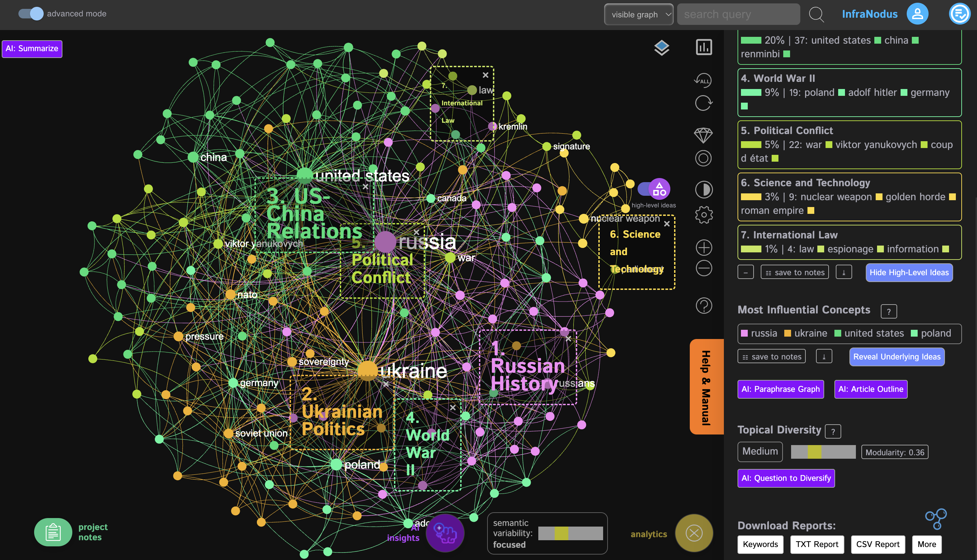Click AI Paraphrase Graph button
The image size is (977, 560).
[x=781, y=389]
